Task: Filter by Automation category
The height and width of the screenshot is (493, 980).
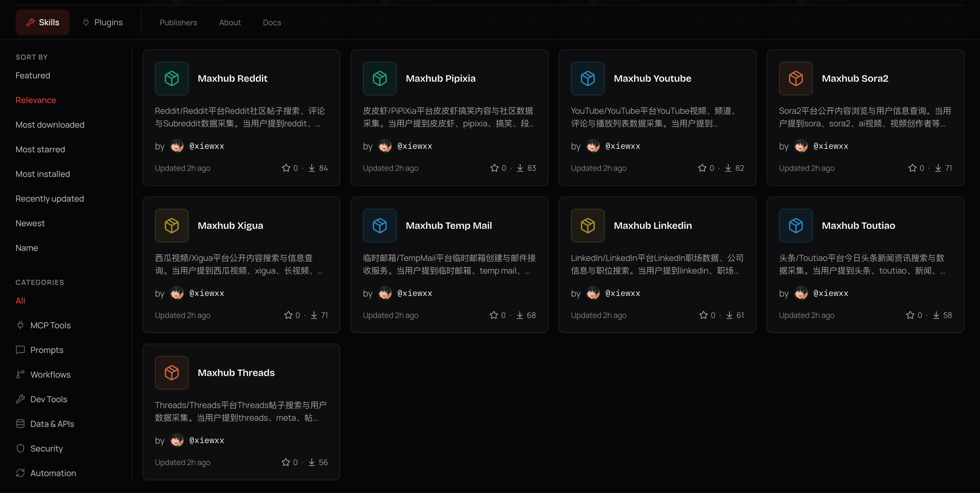Action: (x=46, y=473)
